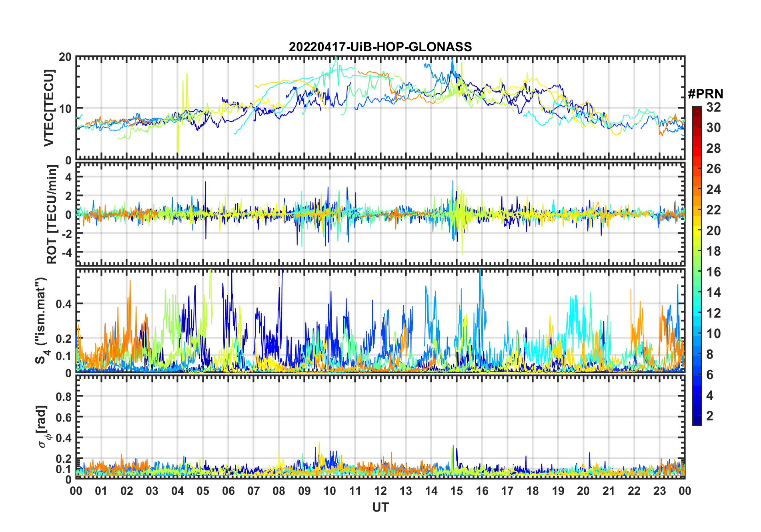Click hour tick 04 on UT axis
Image resolution: width=761 pixels, height=532 pixels.
(178, 491)
